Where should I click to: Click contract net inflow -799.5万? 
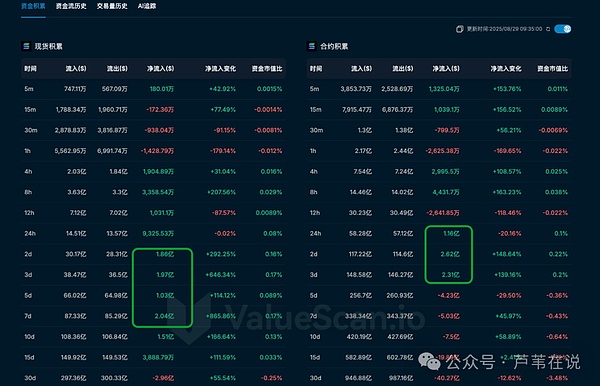point(447,130)
